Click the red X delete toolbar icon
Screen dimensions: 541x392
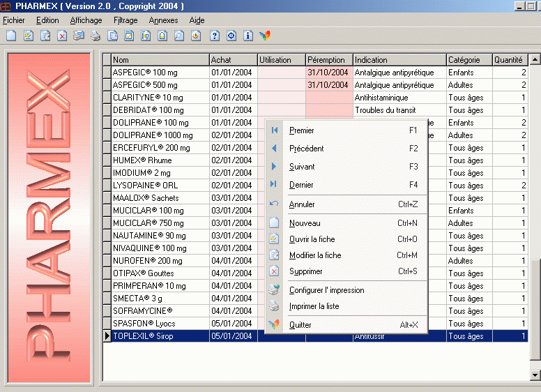62,36
